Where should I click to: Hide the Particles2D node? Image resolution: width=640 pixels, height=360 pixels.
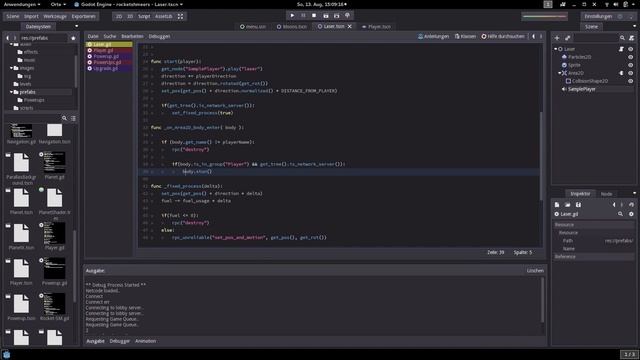(631, 57)
